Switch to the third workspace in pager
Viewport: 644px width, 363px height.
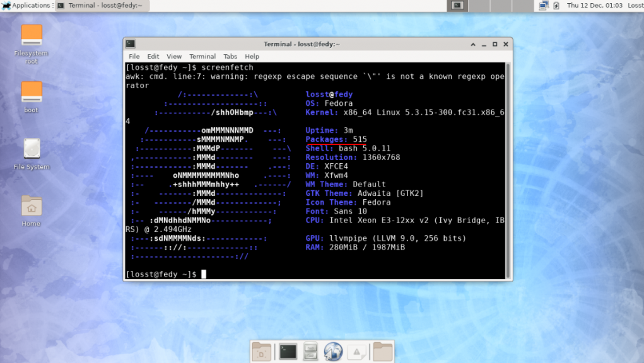click(x=501, y=5)
